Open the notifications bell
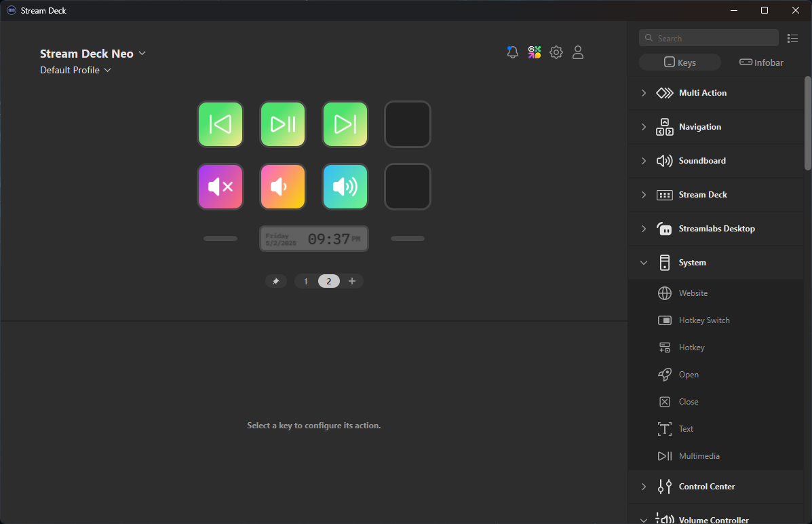Image resolution: width=812 pixels, height=524 pixels. [x=512, y=52]
